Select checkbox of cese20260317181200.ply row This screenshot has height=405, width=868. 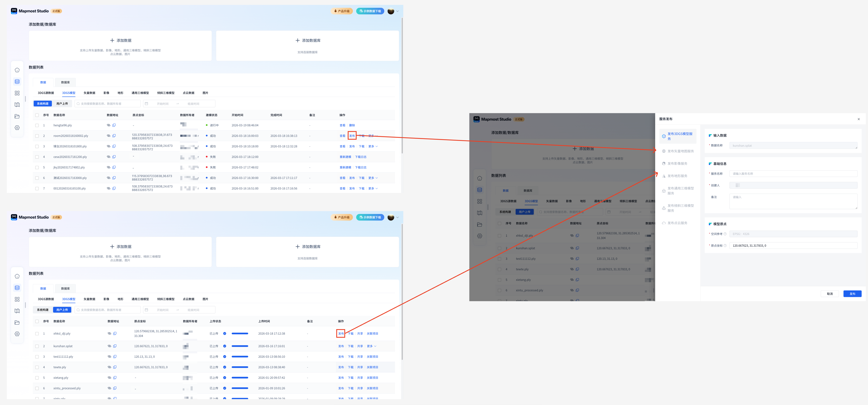tap(37, 157)
